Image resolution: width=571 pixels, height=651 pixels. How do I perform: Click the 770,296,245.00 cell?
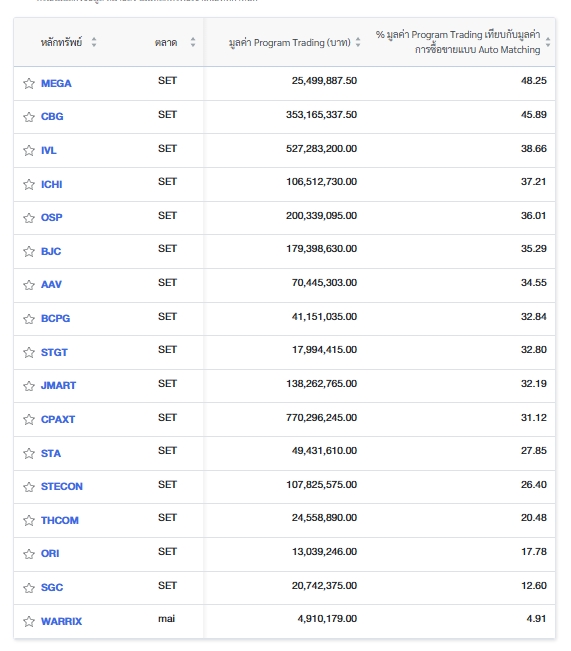(321, 418)
